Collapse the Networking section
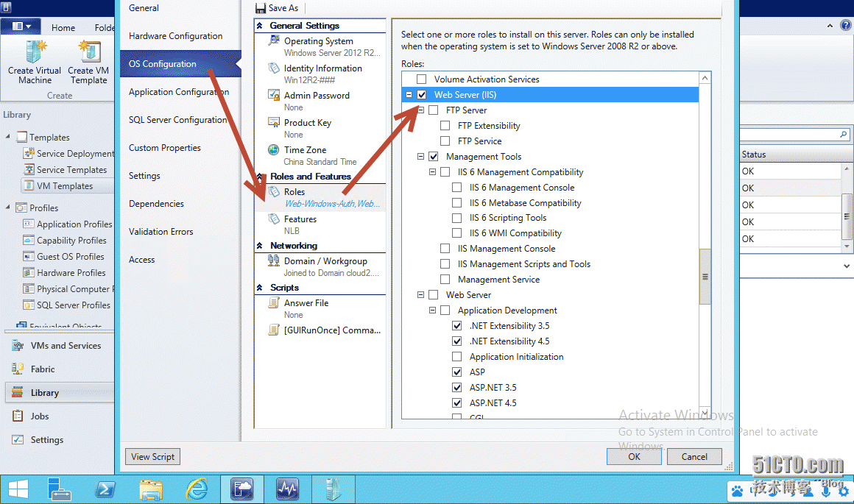The image size is (854, 504). 260,246
